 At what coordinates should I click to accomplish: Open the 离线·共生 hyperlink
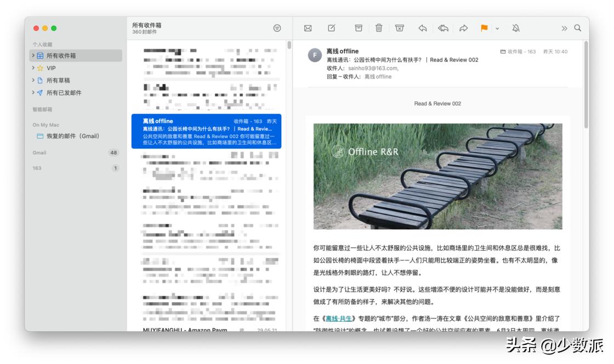tap(339, 318)
